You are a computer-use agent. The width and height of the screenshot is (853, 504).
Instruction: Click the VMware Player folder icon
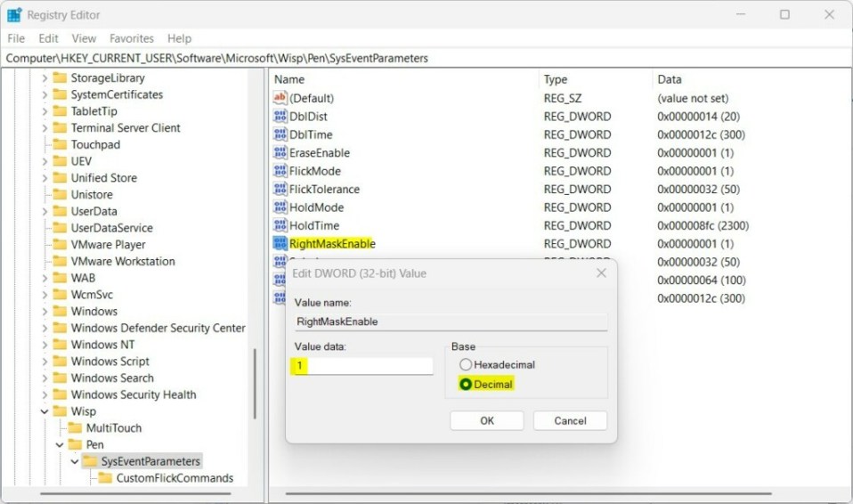60,245
